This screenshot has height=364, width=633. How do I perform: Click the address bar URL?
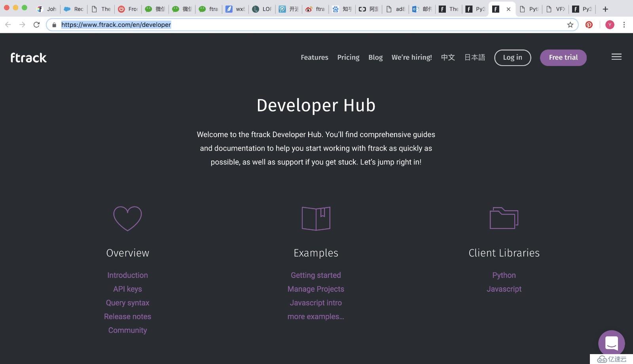point(116,25)
